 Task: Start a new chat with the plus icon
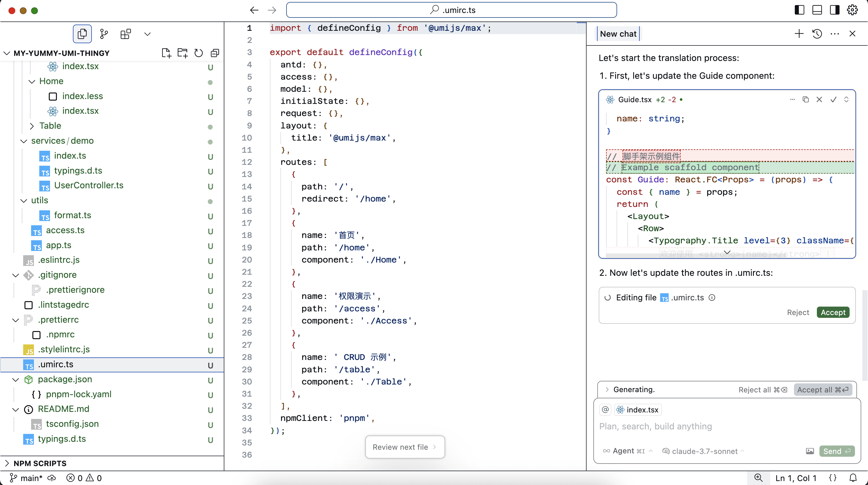(799, 34)
